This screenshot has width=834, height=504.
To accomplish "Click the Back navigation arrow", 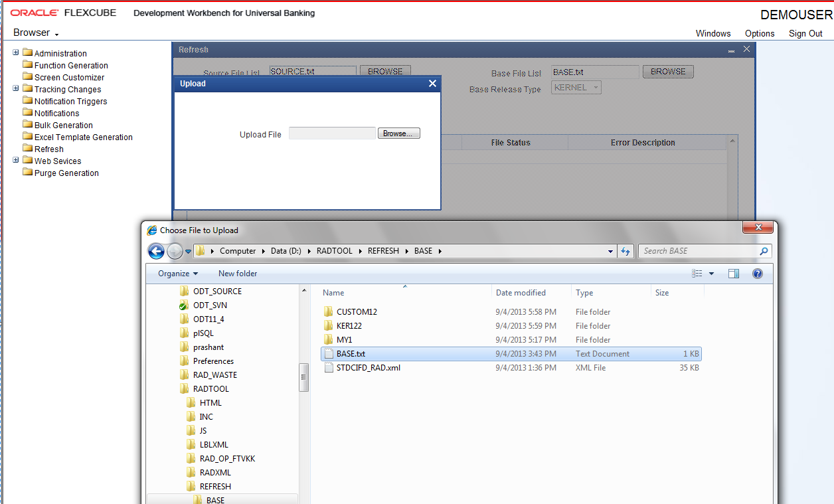I will [156, 251].
